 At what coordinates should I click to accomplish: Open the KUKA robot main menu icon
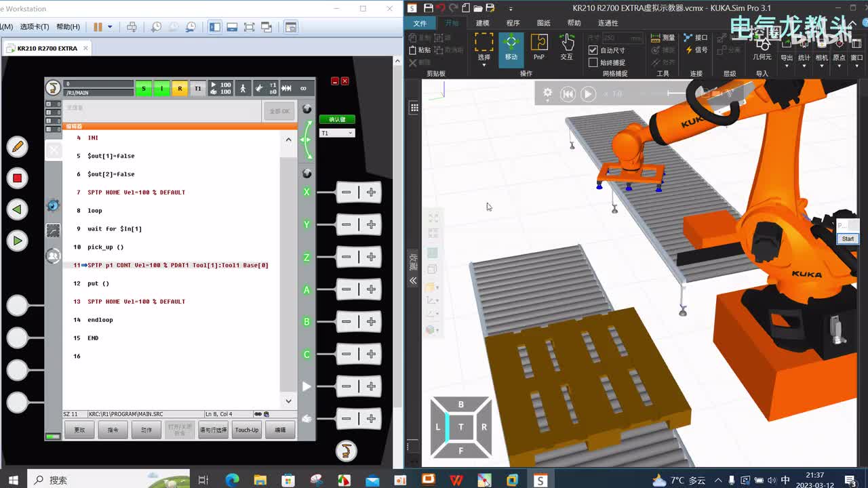pyautogui.click(x=53, y=87)
